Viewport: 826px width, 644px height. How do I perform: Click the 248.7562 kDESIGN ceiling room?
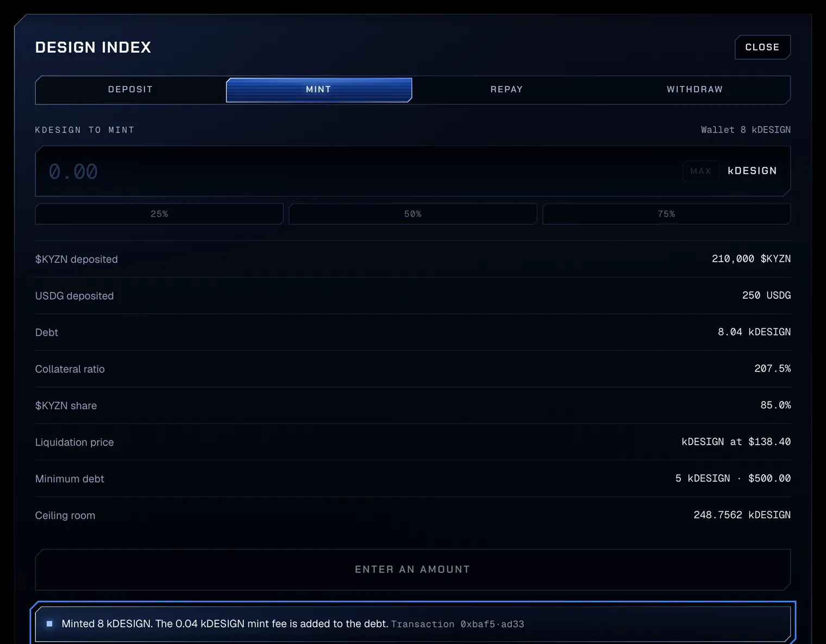pyautogui.click(x=742, y=515)
